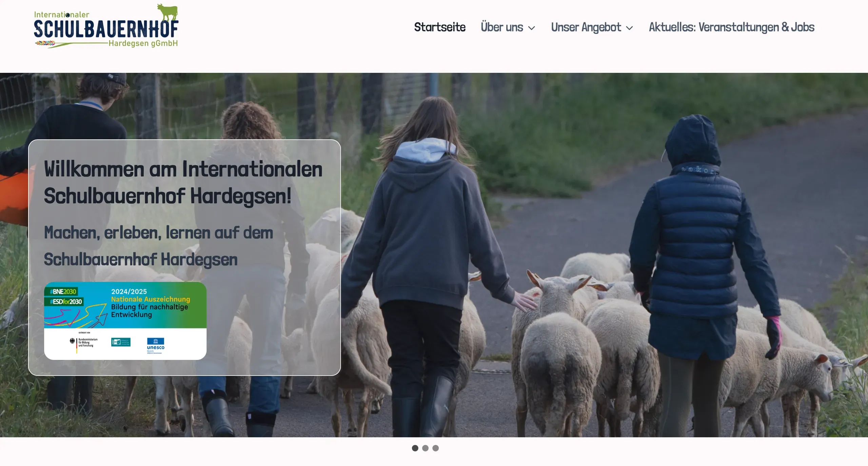Click the UNESCO logo in the award badge
Screen dimensions: 868x466
[156, 346]
